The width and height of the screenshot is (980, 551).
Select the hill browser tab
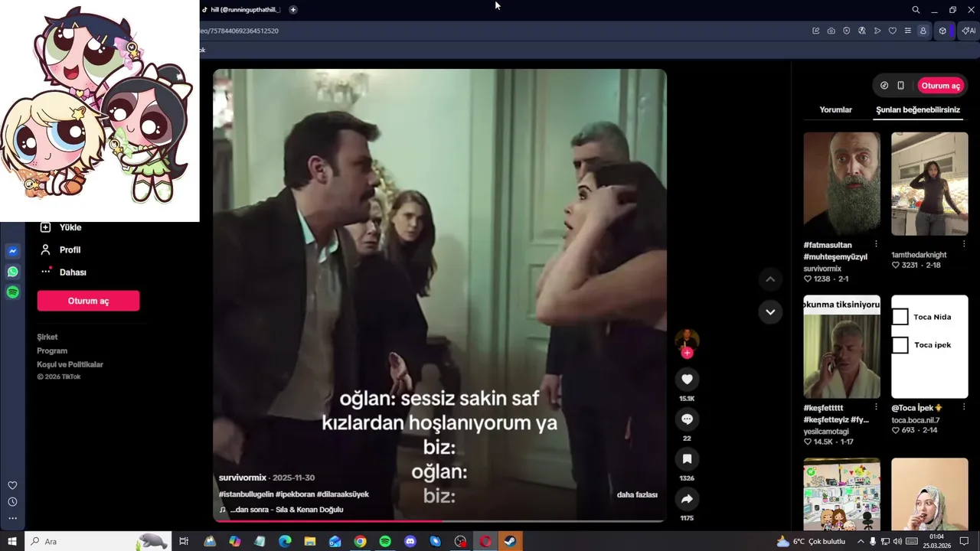point(242,9)
